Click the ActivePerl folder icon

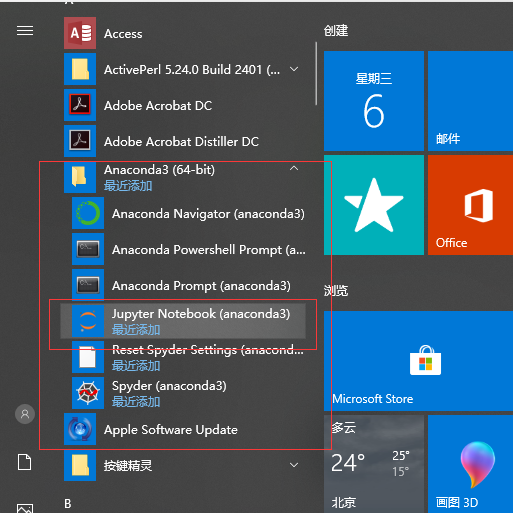coord(80,69)
